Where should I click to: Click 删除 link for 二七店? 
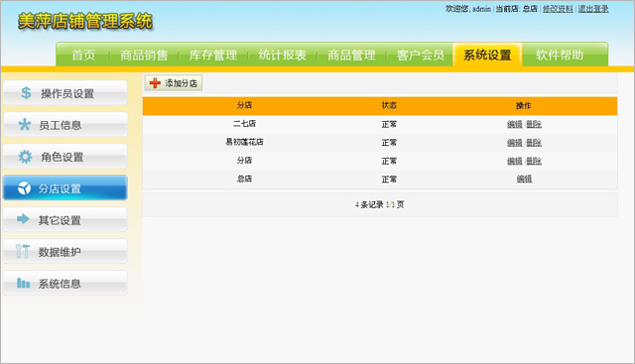[534, 124]
